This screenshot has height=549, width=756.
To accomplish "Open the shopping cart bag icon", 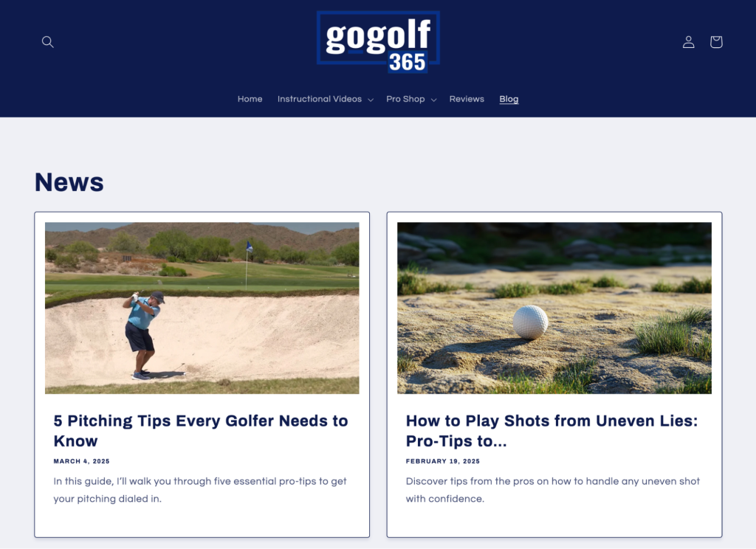I will point(716,42).
